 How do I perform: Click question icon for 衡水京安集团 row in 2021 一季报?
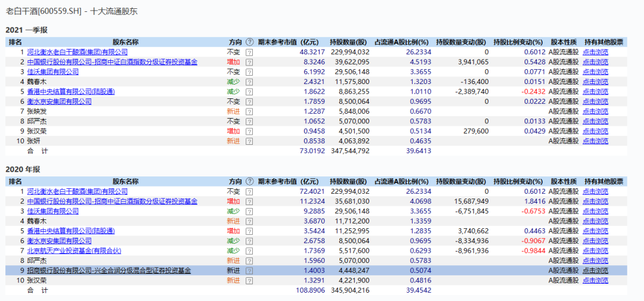point(249,101)
